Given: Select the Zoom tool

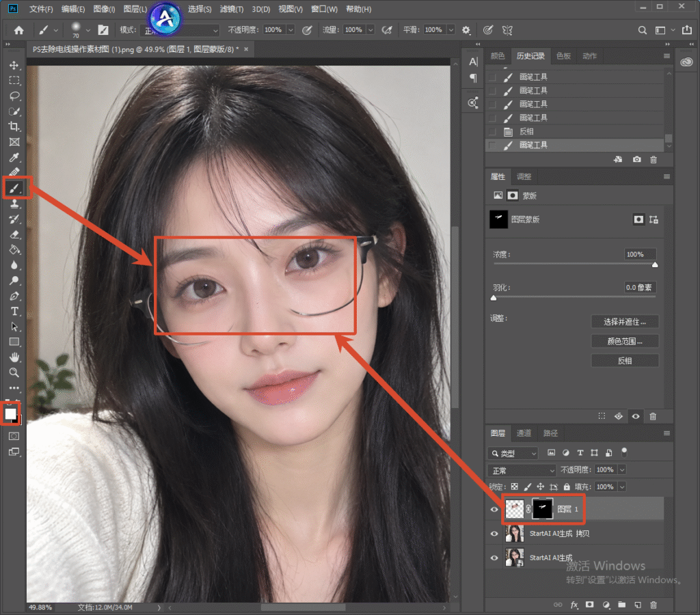Looking at the screenshot, I should coord(14,372).
